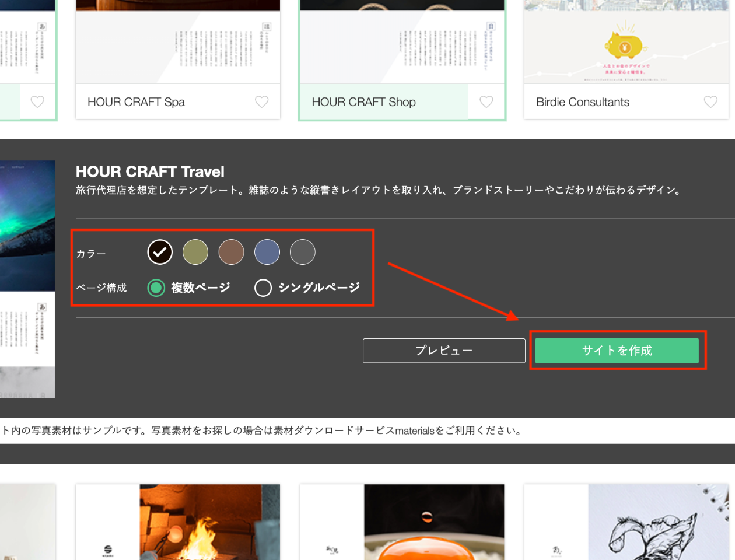
Task: Select the black checked color swatch
Action: pyautogui.click(x=160, y=252)
